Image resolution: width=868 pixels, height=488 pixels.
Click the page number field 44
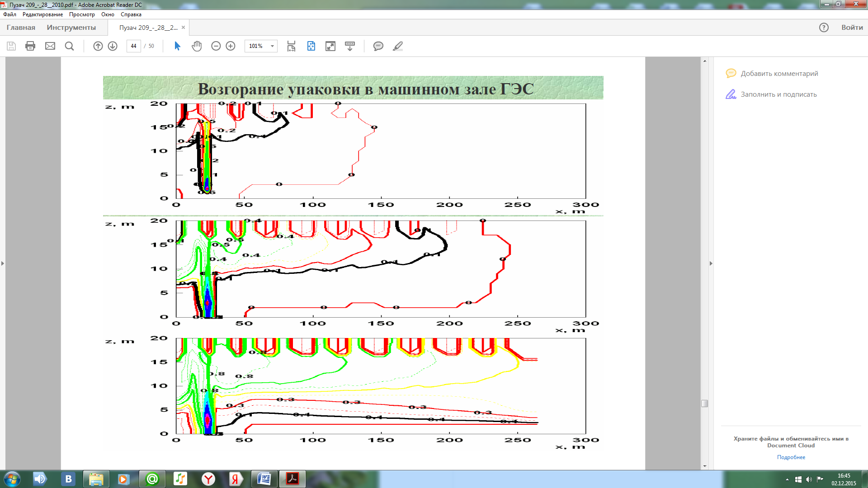click(x=134, y=46)
